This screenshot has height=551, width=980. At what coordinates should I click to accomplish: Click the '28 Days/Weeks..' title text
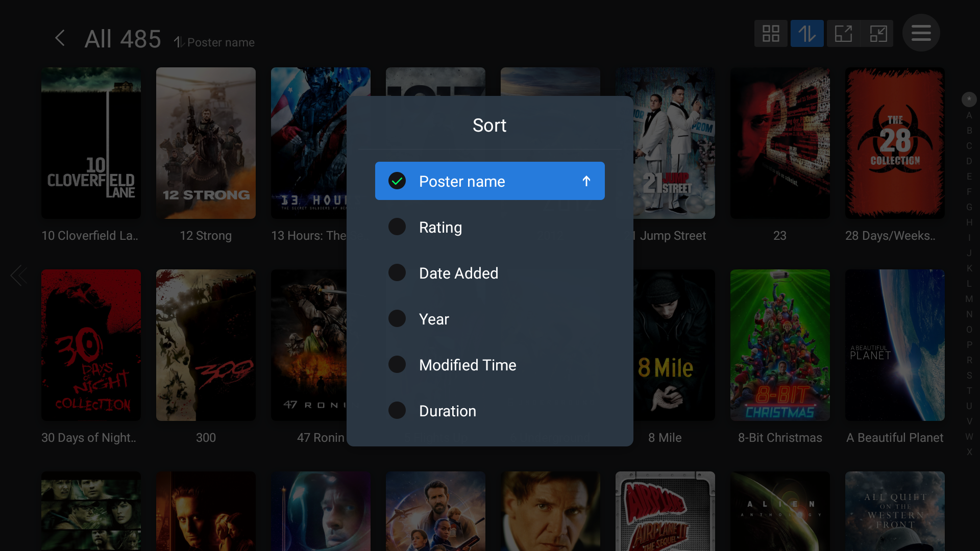[891, 236]
